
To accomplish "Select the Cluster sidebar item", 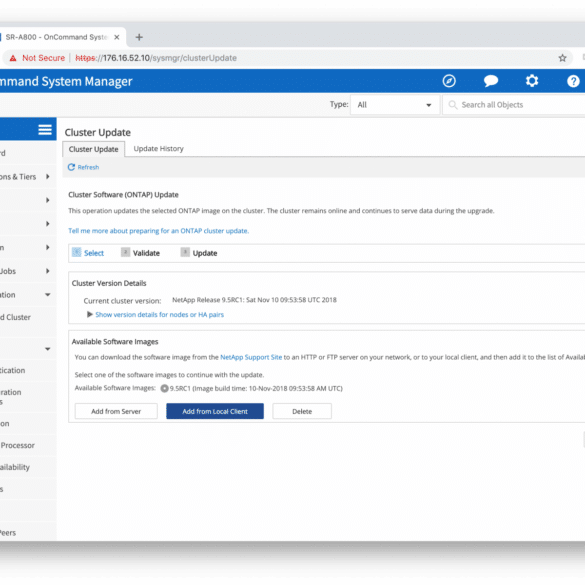I will tap(15, 317).
